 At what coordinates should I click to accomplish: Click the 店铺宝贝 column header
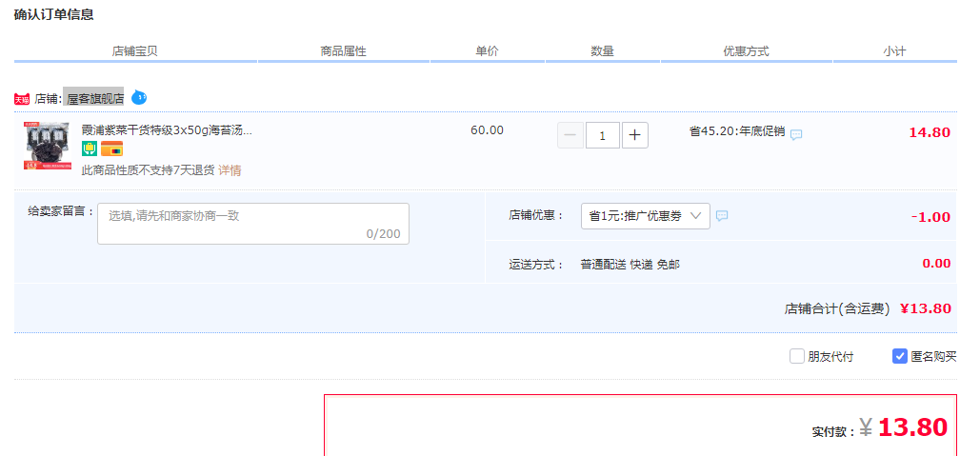tap(135, 51)
